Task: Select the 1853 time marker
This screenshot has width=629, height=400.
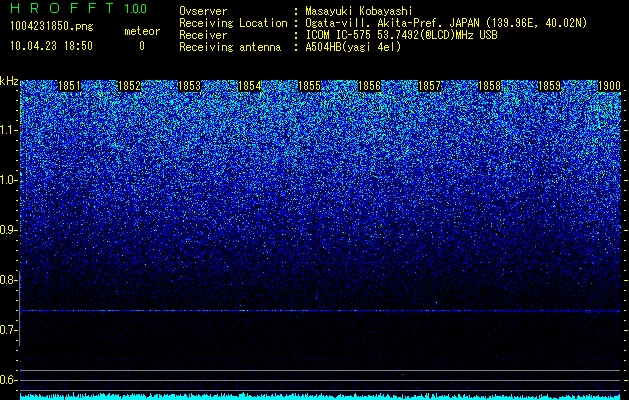Action: click(x=189, y=86)
